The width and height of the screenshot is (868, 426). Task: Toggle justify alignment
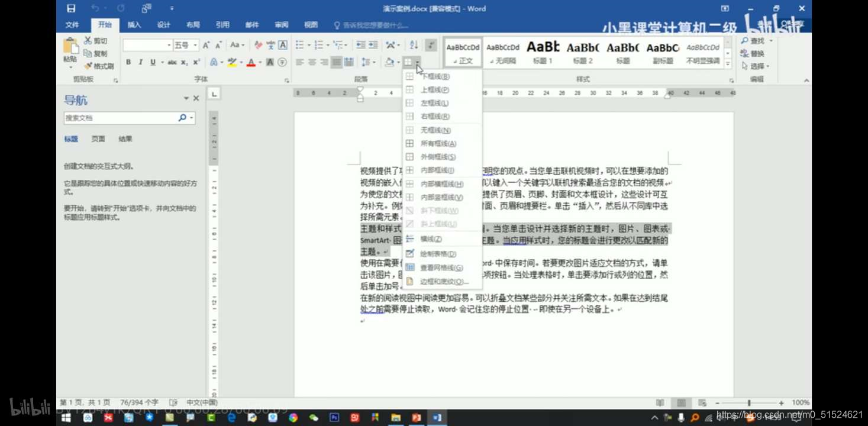[x=337, y=62]
